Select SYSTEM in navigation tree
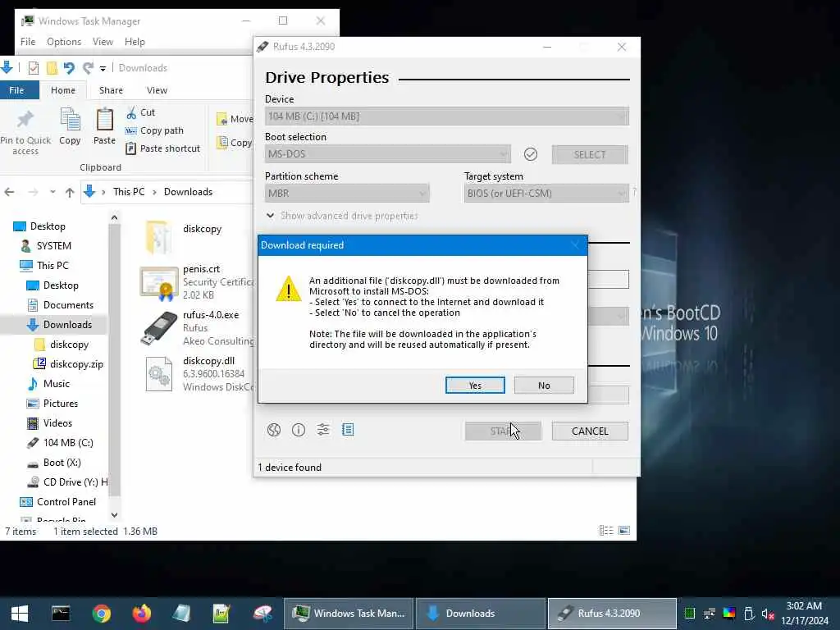Screen dimensions: 840x630 [x=53, y=246]
